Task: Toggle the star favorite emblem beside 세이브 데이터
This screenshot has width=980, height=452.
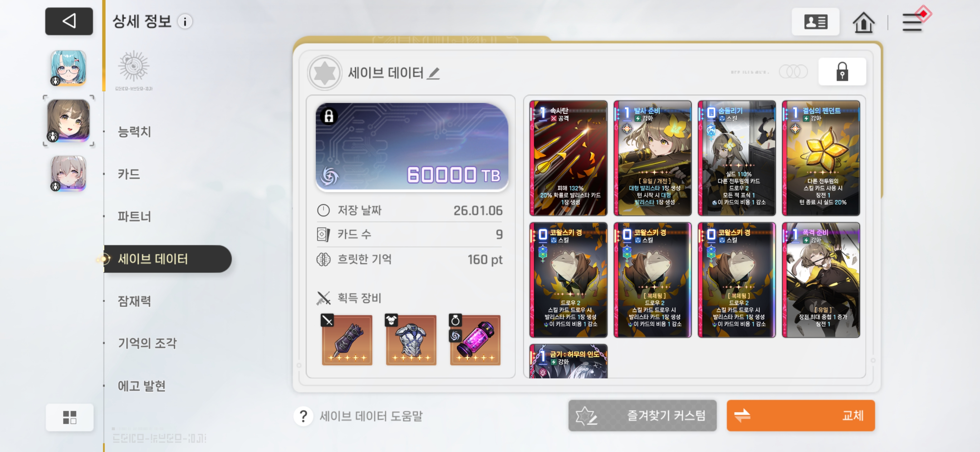Action: tap(324, 73)
